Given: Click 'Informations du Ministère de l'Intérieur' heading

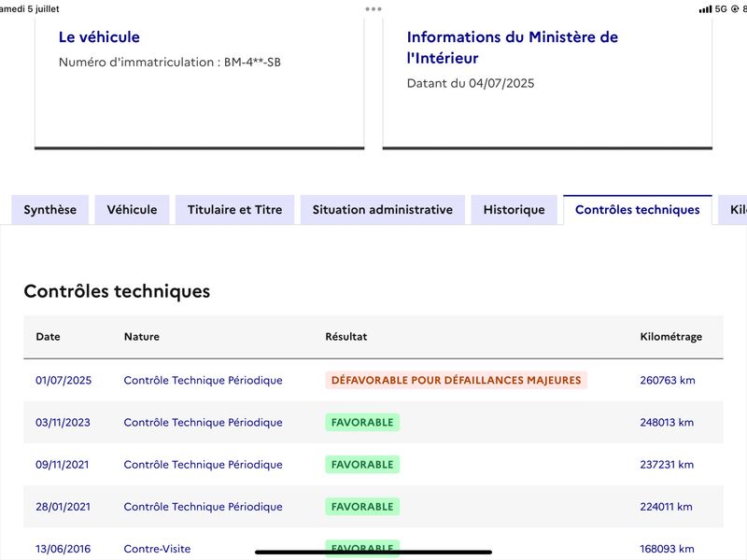Looking at the screenshot, I should click(x=512, y=48).
